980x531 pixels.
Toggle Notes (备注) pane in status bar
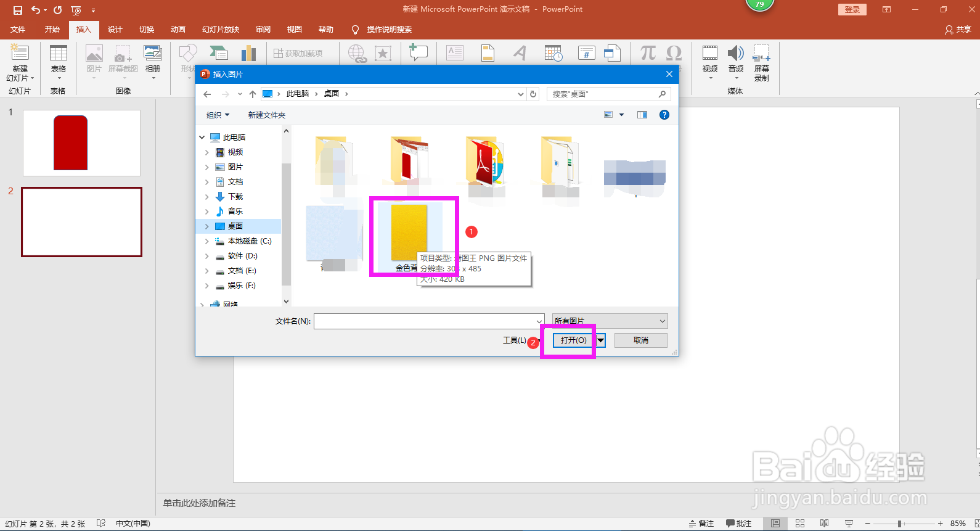(701, 524)
